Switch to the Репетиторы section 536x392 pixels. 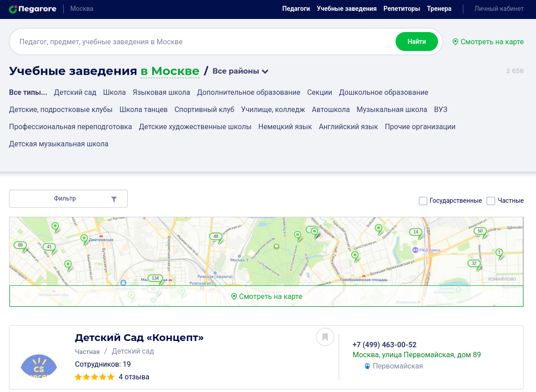click(401, 8)
